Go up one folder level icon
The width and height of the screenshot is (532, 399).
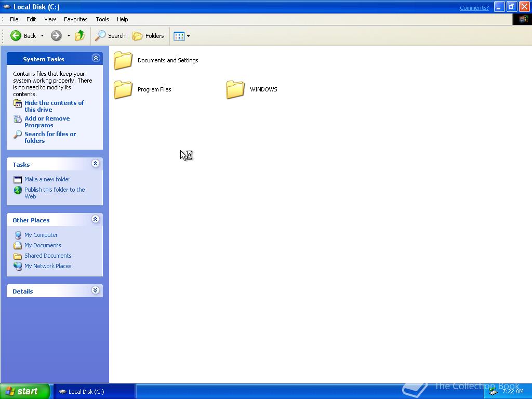pos(80,35)
